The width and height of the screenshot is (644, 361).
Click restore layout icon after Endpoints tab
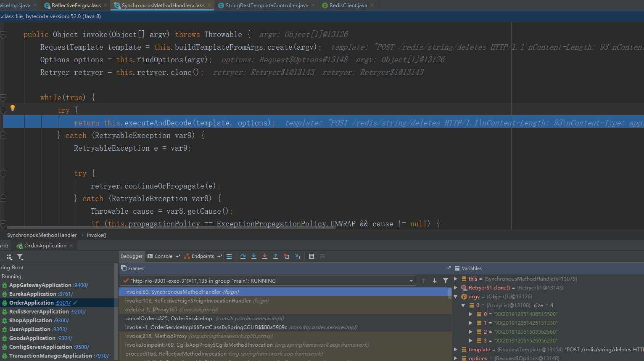pyautogui.click(x=219, y=256)
